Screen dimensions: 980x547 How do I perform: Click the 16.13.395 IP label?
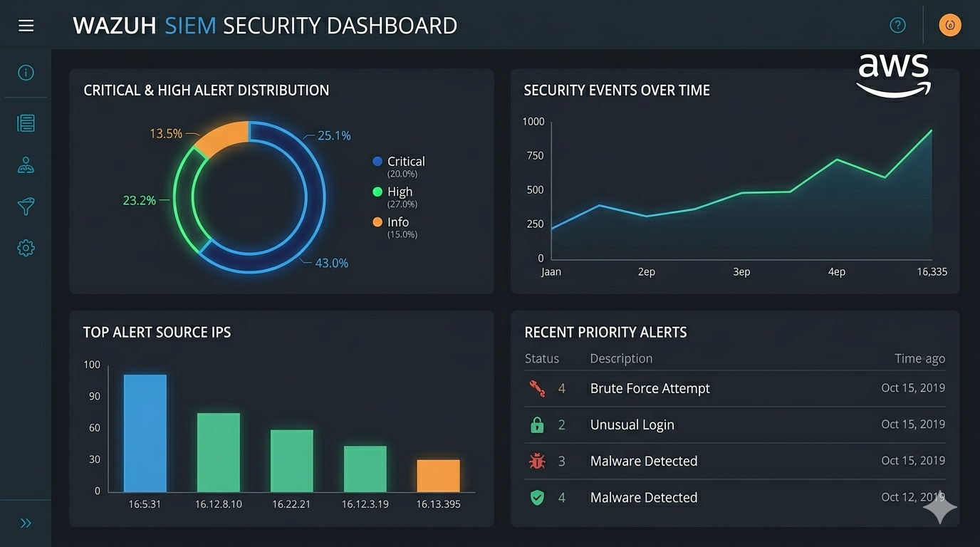pyautogui.click(x=439, y=504)
